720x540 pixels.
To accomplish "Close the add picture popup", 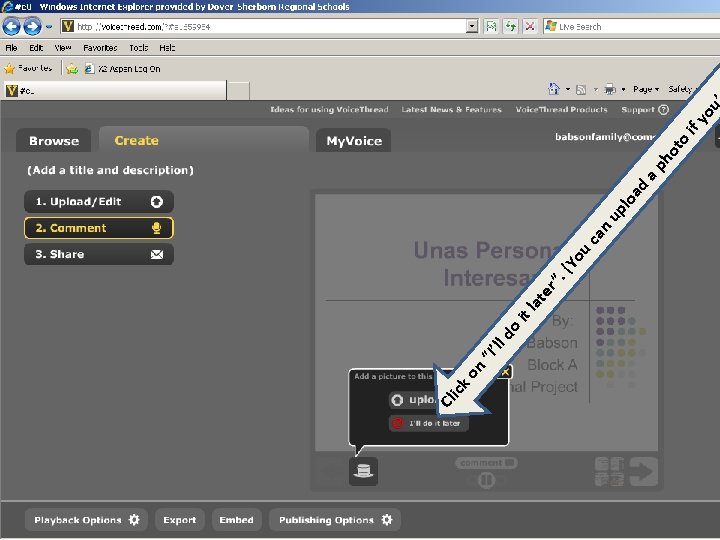I will coord(505,372).
